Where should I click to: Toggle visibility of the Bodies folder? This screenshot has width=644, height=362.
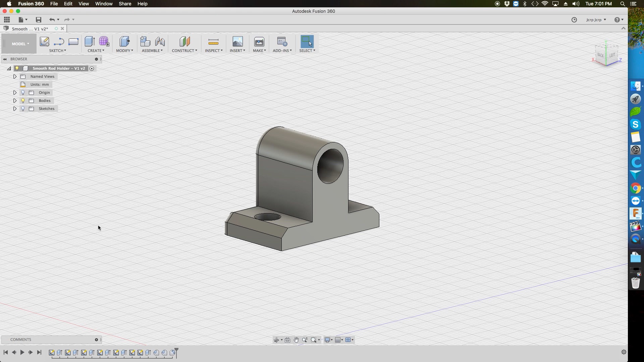(x=23, y=101)
